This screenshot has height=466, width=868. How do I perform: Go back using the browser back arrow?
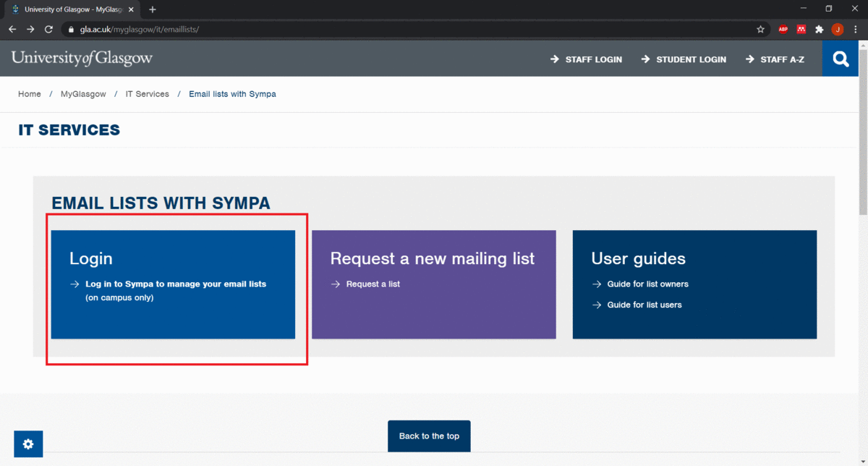point(12,30)
